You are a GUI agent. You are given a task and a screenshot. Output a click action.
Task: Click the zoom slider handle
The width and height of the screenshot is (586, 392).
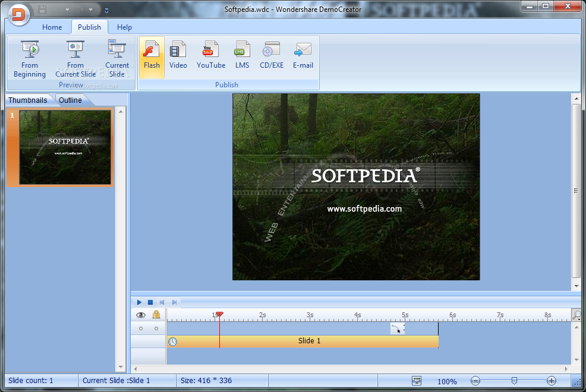(514, 381)
